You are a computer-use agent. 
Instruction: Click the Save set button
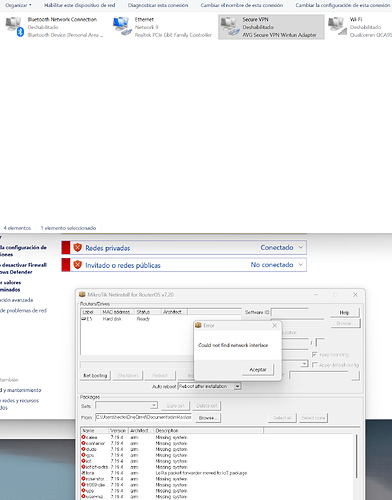[x=175, y=406]
